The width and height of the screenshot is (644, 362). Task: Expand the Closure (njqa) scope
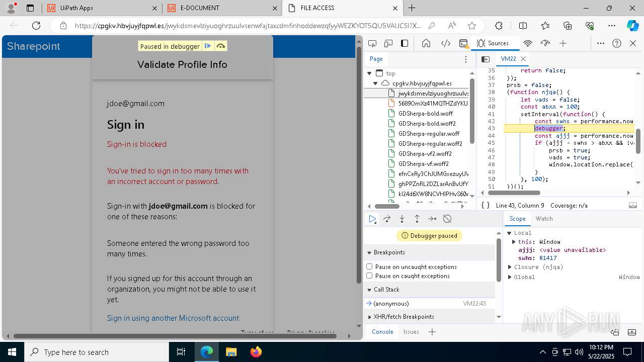510,267
